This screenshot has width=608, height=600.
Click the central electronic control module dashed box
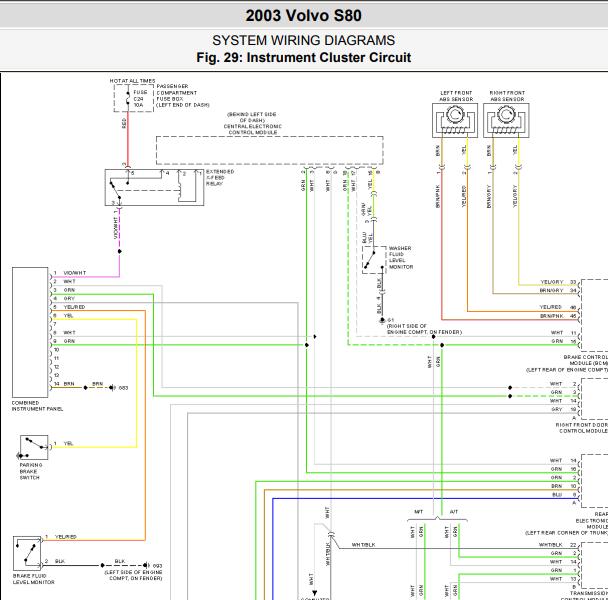[269, 150]
